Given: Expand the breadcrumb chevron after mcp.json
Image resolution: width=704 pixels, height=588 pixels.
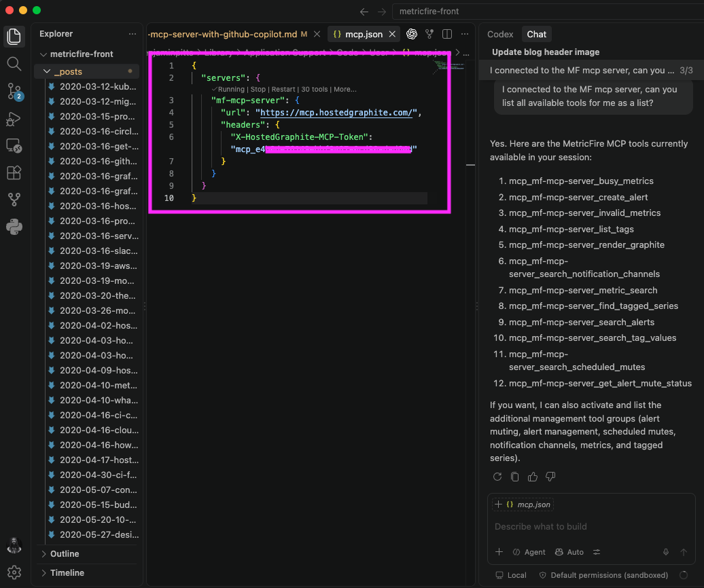Looking at the screenshot, I should click(457, 53).
